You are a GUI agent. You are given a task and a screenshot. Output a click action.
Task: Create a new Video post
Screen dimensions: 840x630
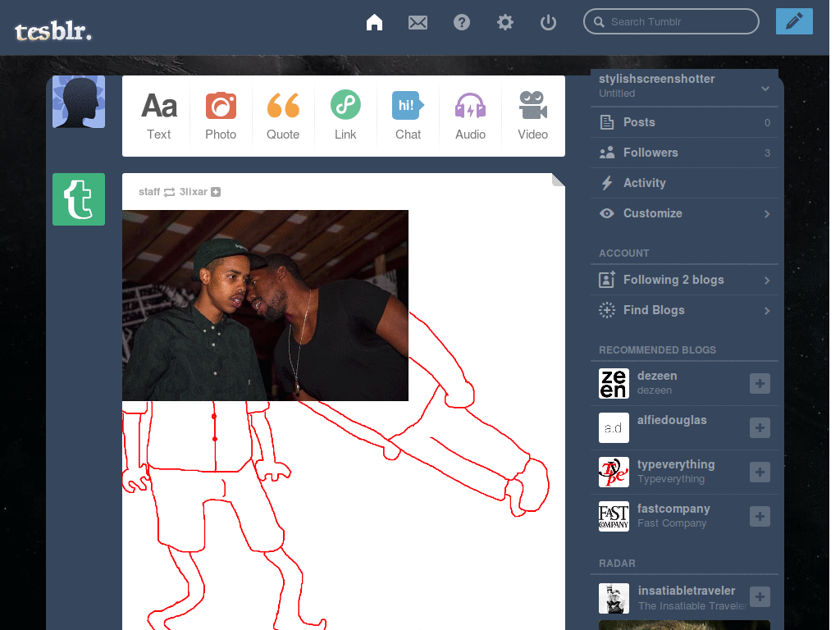coord(532,116)
